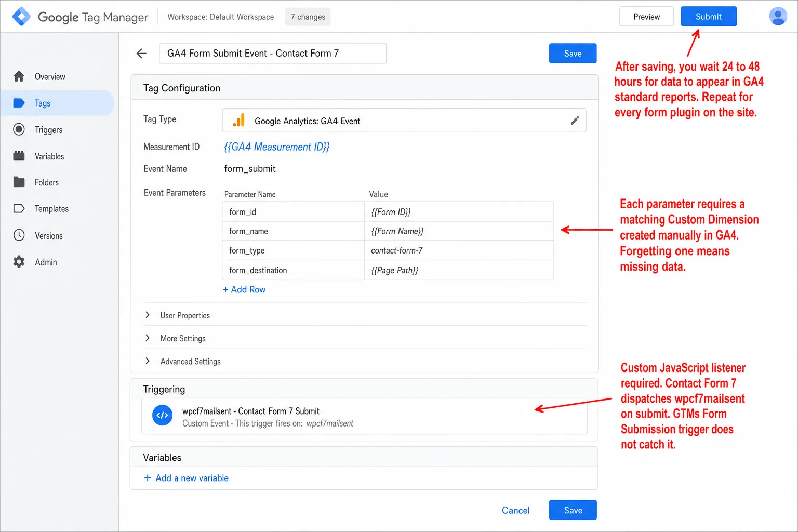The height and width of the screenshot is (532, 798).
Task: Click the Variables brick icon
Action: (19, 156)
